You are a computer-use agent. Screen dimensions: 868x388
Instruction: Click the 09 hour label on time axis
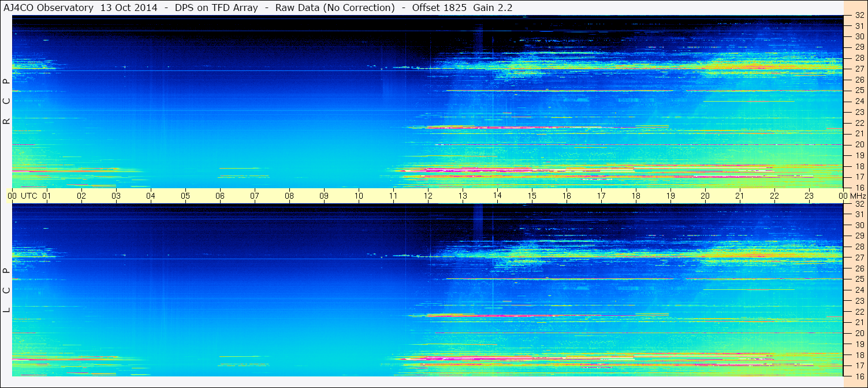(324, 196)
